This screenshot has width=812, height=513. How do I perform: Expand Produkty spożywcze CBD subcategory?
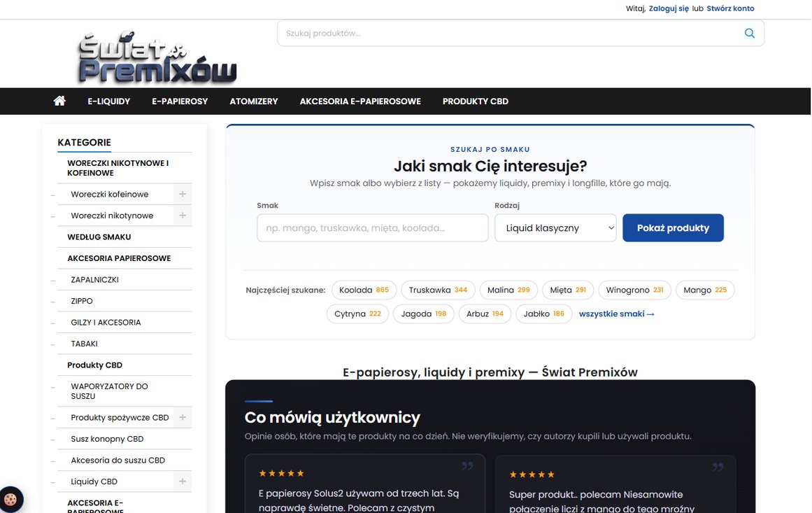pyautogui.click(x=183, y=417)
